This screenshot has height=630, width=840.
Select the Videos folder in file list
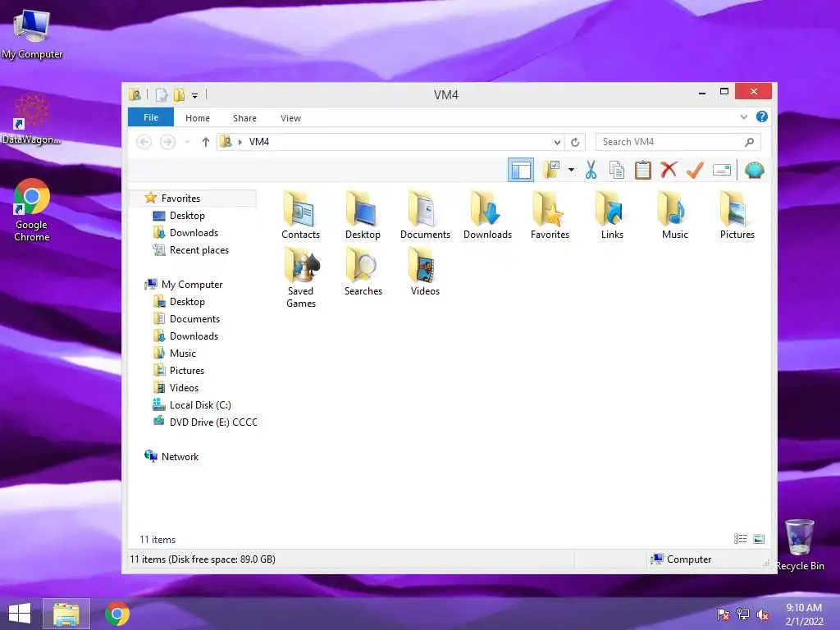pos(426,272)
